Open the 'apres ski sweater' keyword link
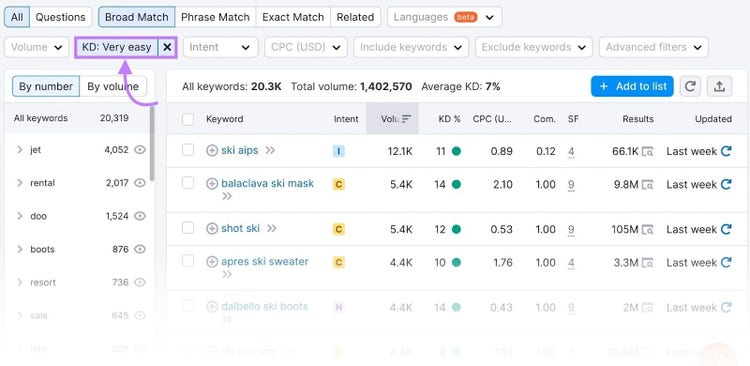This screenshot has height=366, width=750. click(265, 262)
